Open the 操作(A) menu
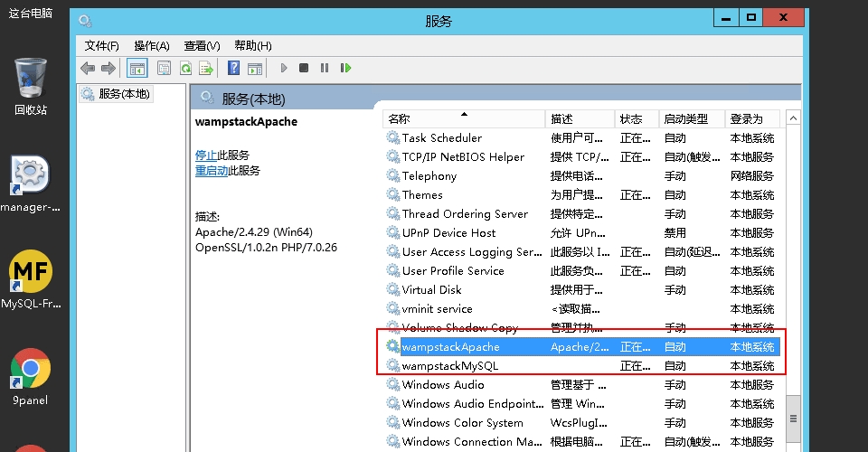 151,45
